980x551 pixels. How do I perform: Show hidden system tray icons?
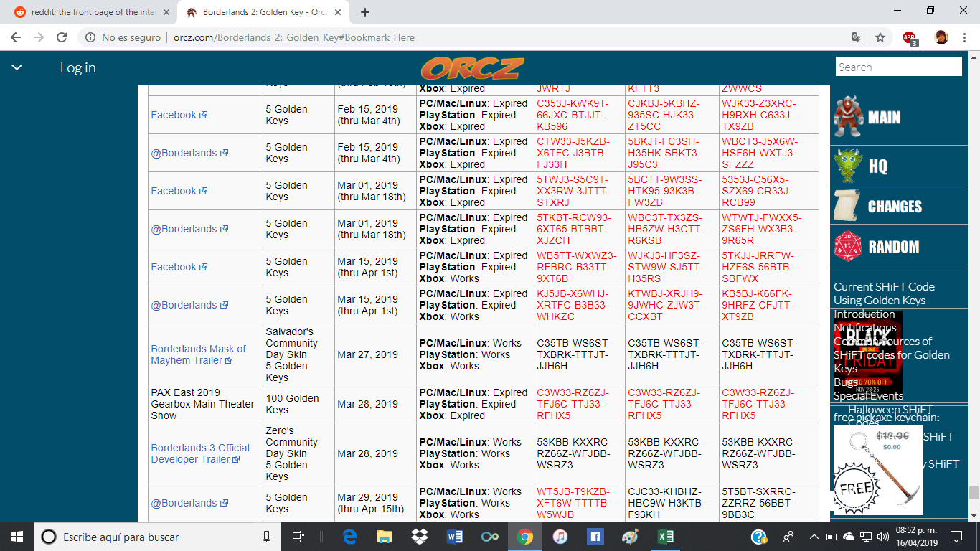(814, 537)
